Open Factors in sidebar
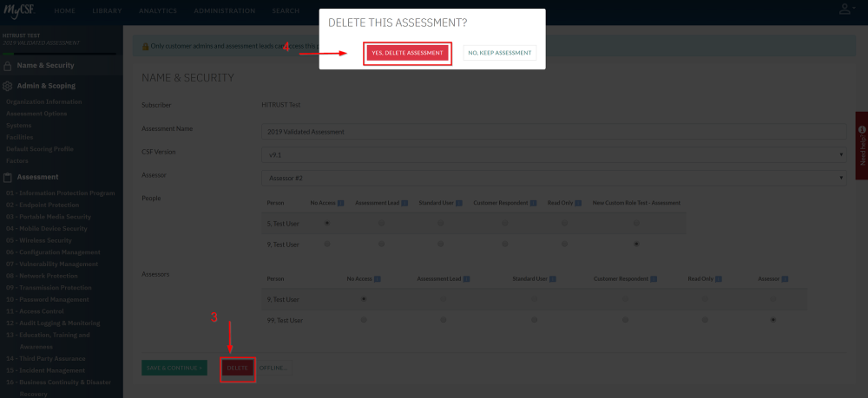Image resolution: width=868 pixels, height=398 pixels. click(x=17, y=161)
